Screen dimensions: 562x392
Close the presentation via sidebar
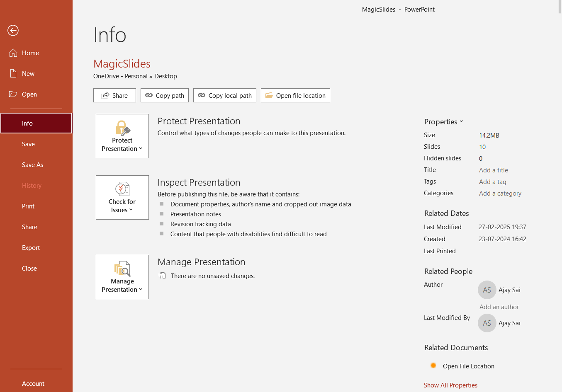(36, 268)
